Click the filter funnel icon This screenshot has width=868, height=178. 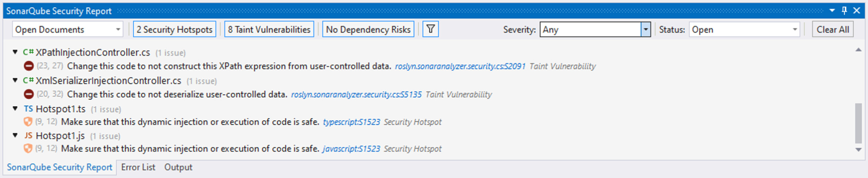pyautogui.click(x=430, y=29)
